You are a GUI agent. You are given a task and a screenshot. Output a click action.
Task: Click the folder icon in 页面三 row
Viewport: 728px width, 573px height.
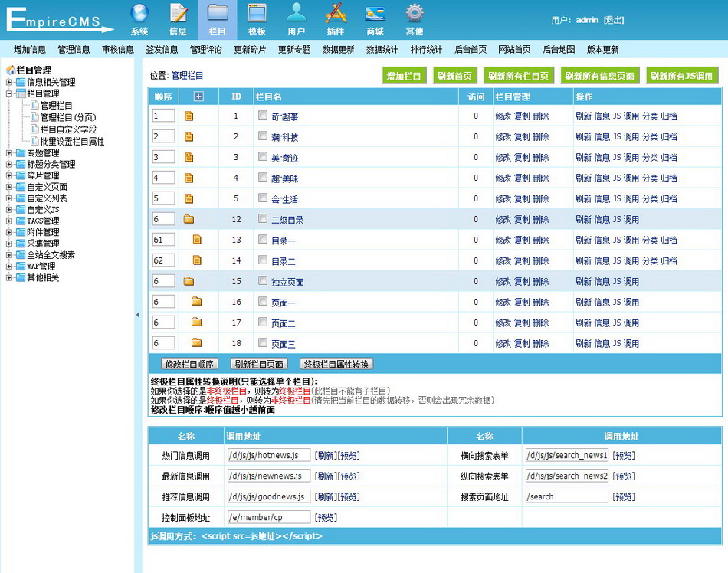click(x=197, y=343)
